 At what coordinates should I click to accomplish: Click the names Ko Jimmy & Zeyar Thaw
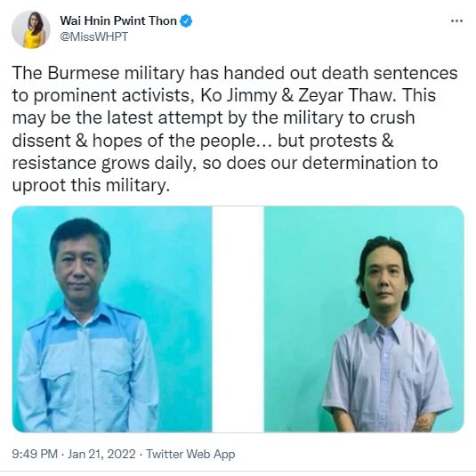(318, 95)
